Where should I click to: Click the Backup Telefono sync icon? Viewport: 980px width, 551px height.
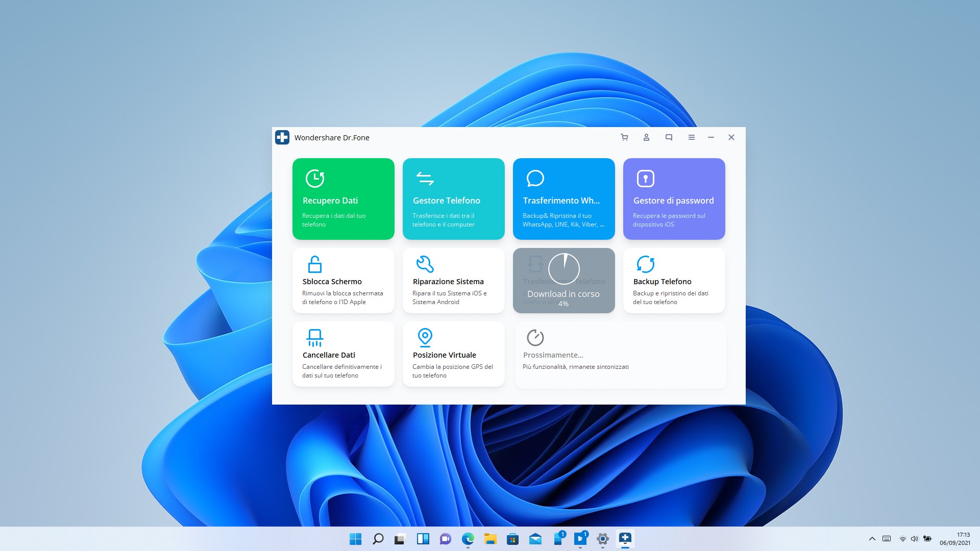[x=645, y=264]
